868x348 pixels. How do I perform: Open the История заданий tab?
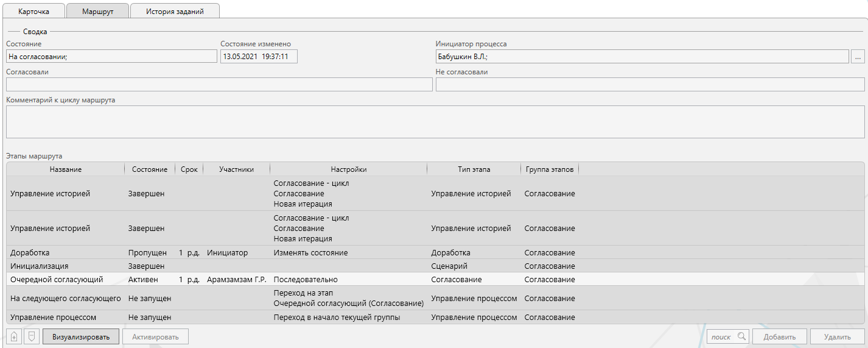[x=175, y=11]
